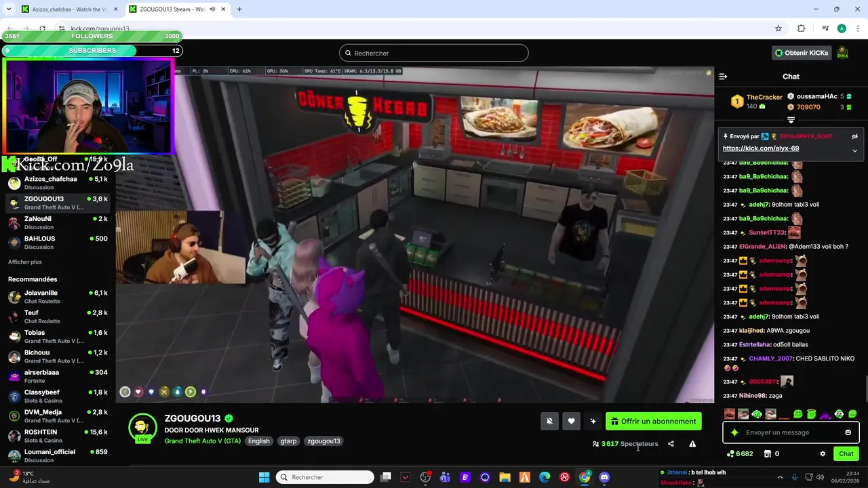Open Azizos_chafchaa channel in sidebar
The image size is (868, 488).
point(58,183)
